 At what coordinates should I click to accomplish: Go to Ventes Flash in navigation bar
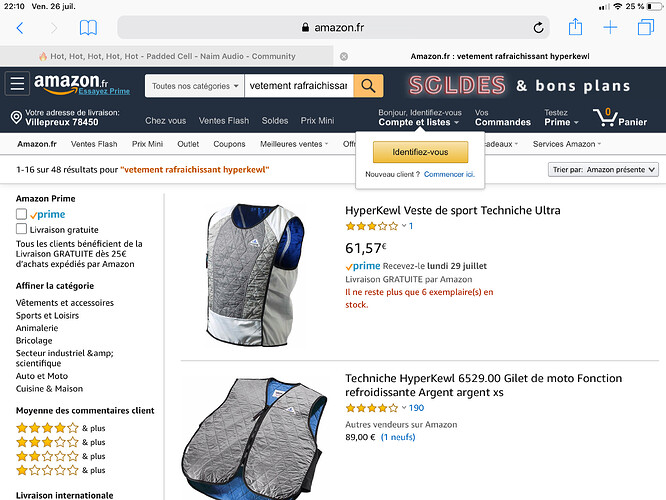(224, 121)
